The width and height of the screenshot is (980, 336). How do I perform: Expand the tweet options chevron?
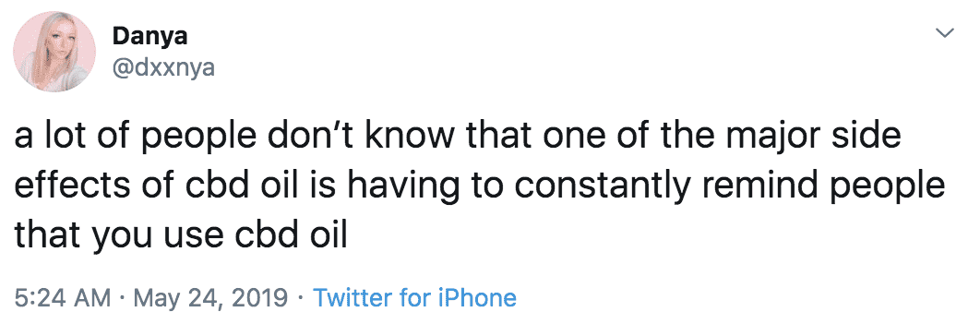[x=944, y=33]
